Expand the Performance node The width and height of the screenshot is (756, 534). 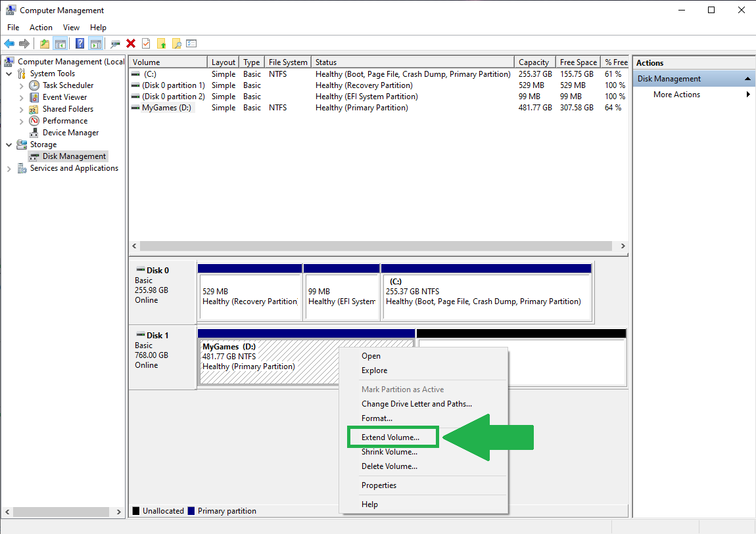point(21,122)
